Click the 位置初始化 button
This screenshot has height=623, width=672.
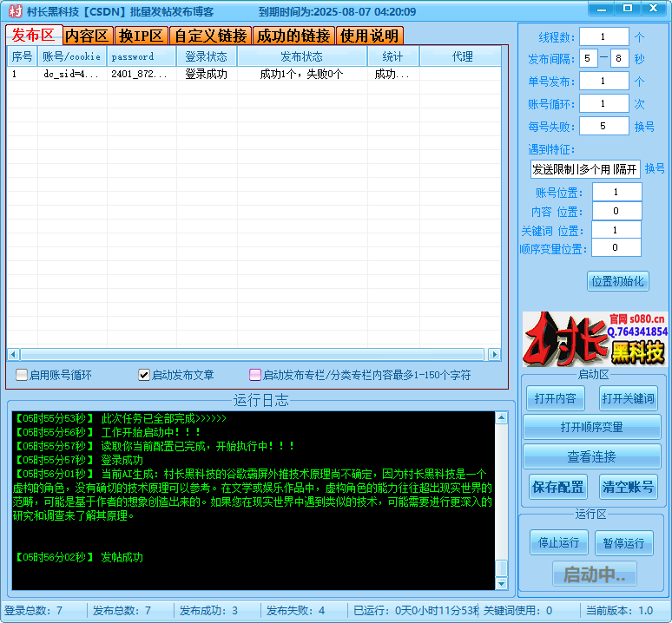(x=617, y=281)
